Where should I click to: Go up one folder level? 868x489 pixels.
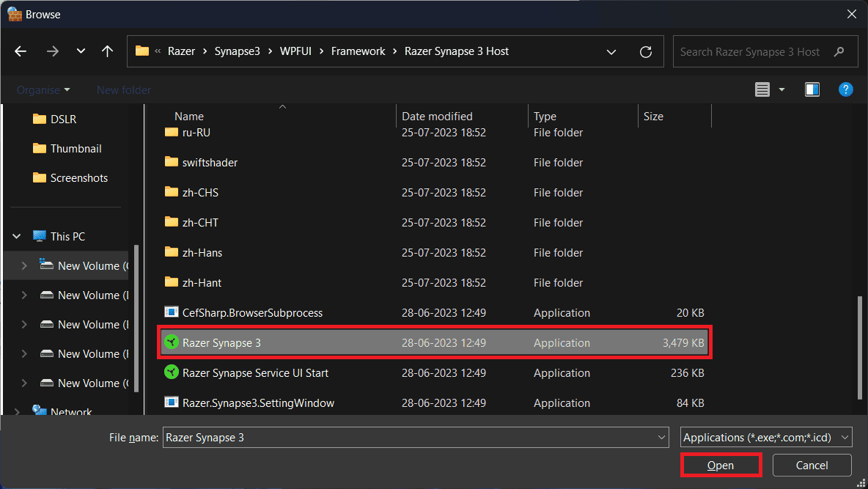pos(107,51)
